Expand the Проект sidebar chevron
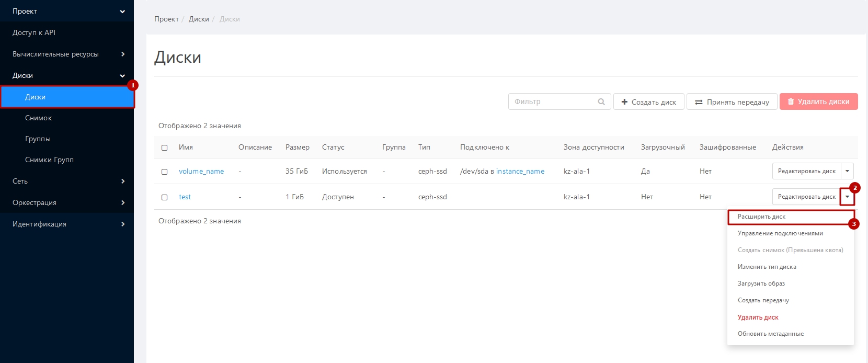The width and height of the screenshot is (868, 363). click(122, 12)
